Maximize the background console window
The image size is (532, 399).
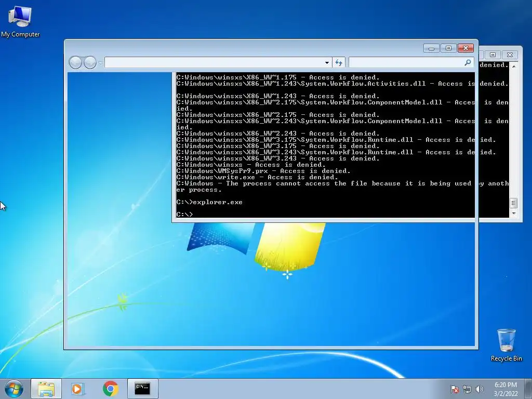coord(493,55)
